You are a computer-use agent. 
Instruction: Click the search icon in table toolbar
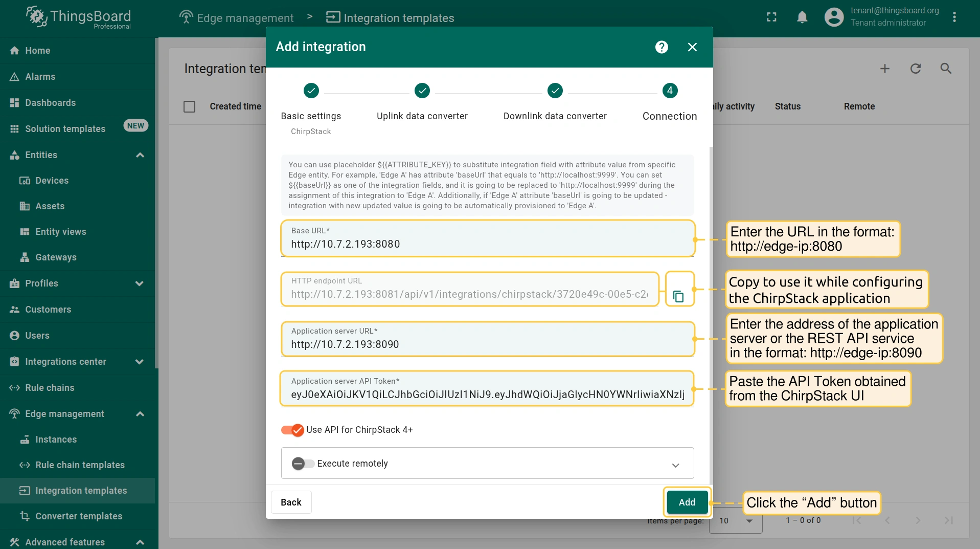946,69
